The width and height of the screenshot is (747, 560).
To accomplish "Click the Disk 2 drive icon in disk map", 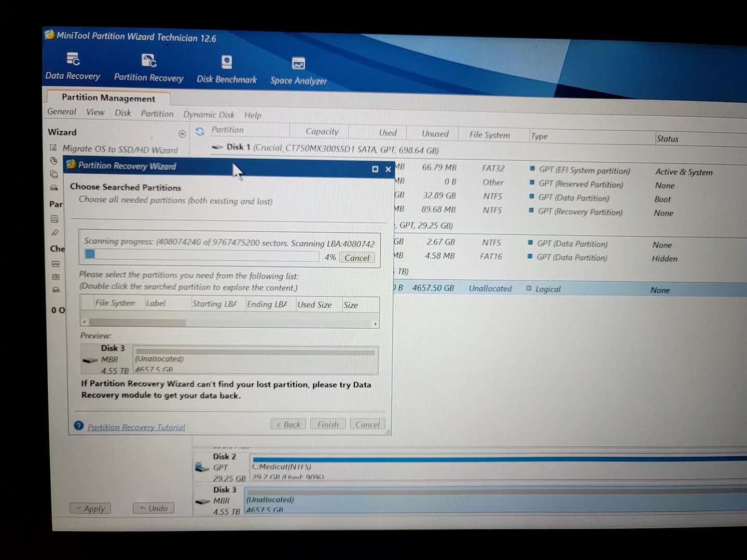I will coord(202,468).
